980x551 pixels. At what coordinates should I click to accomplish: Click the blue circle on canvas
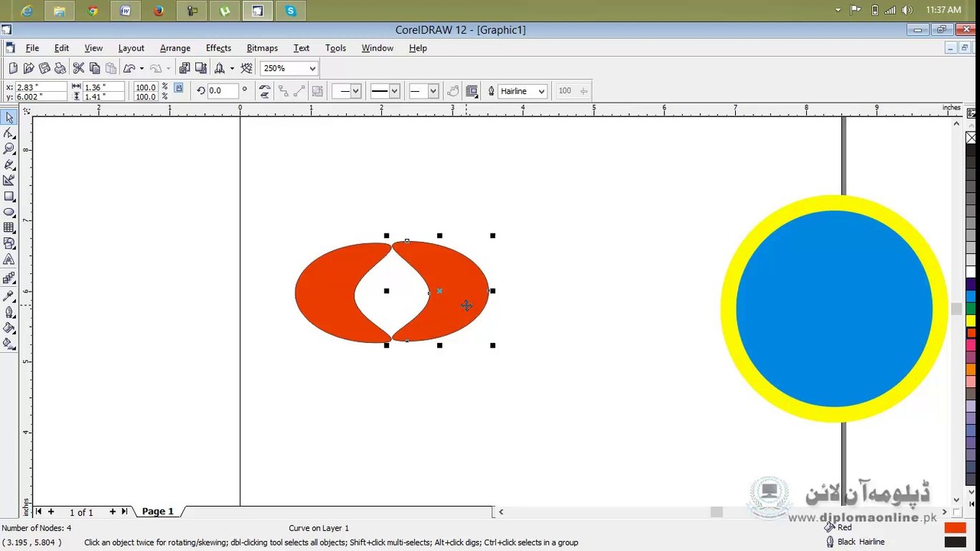pos(834,308)
